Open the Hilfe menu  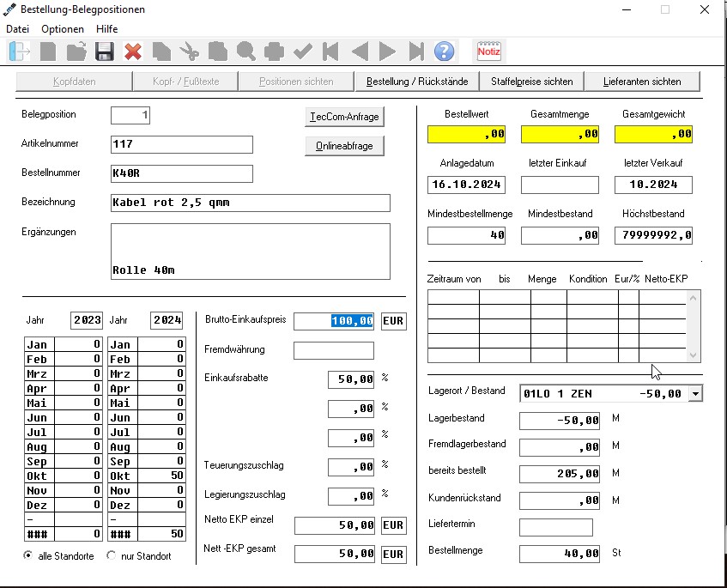107,28
